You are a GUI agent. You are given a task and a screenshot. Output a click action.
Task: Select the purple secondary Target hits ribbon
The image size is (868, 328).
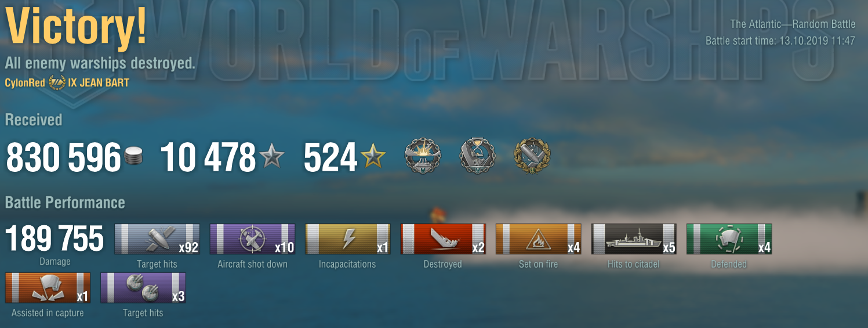pos(143,288)
